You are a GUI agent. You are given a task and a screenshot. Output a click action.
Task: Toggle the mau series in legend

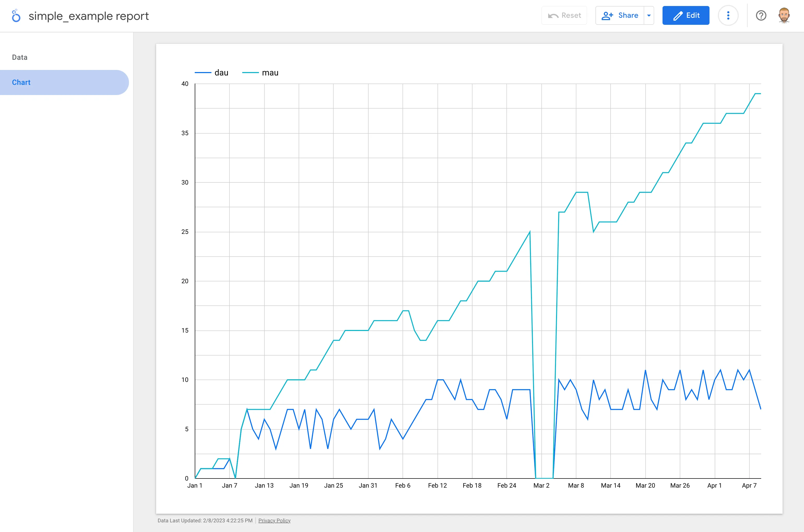(270, 73)
